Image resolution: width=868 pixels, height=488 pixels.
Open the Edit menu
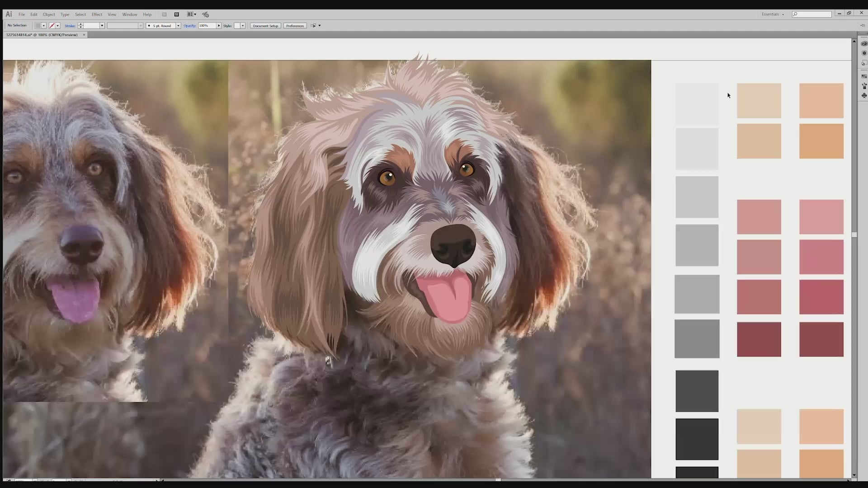coord(34,14)
